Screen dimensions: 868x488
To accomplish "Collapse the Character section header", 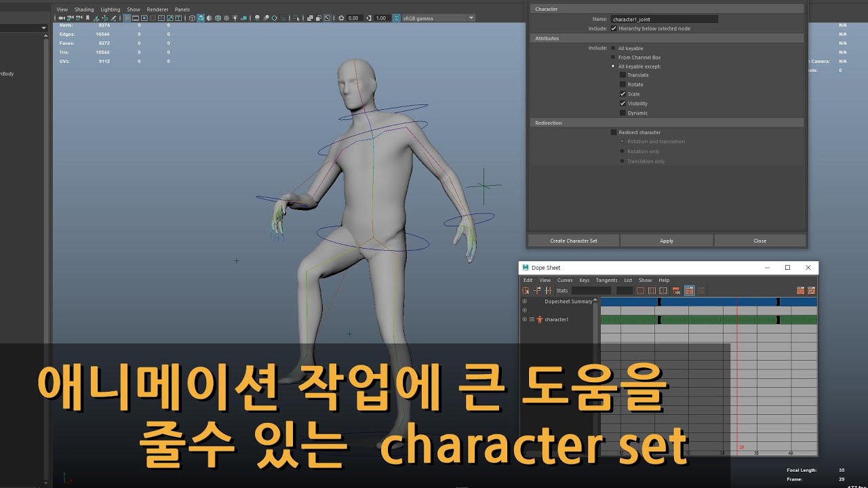I will point(667,9).
